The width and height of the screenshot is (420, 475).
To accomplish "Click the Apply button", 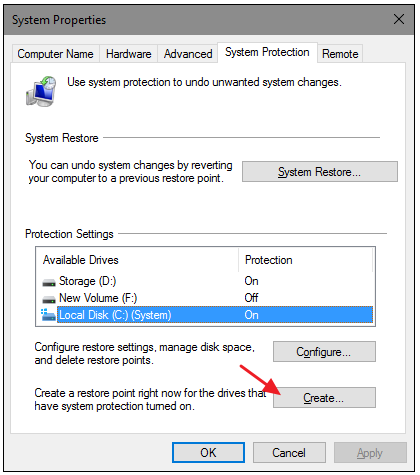I will [x=370, y=453].
